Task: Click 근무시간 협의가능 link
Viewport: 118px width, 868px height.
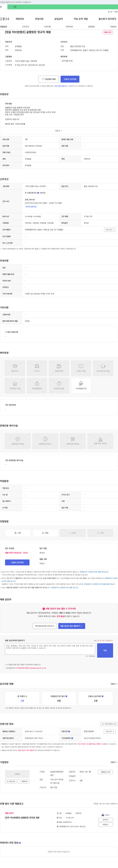Action: point(31,207)
